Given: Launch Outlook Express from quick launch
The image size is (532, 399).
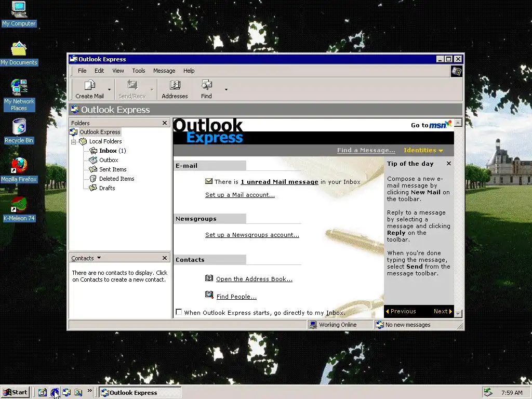Looking at the screenshot, I should tap(66, 393).
